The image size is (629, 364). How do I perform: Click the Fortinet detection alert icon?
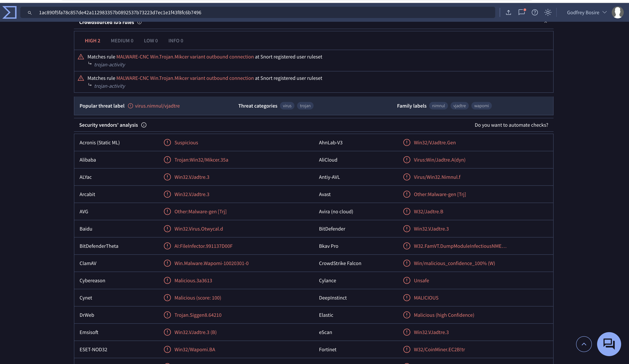tap(407, 349)
